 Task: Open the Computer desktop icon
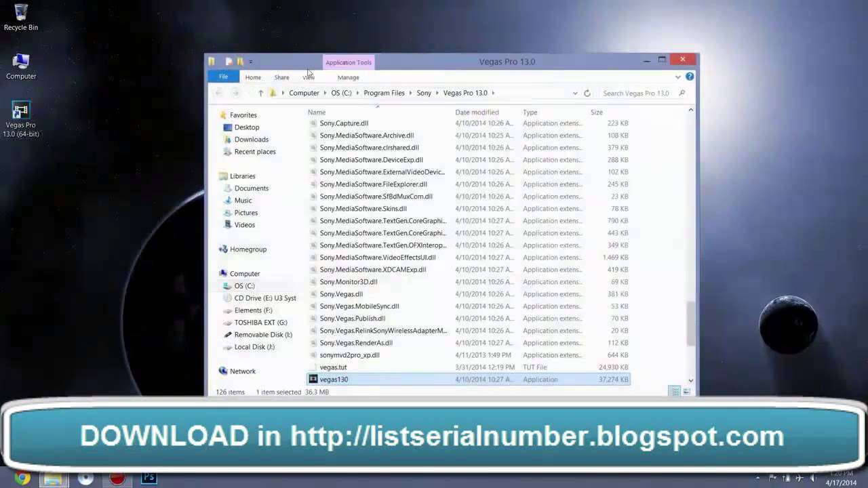[x=21, y=66]
